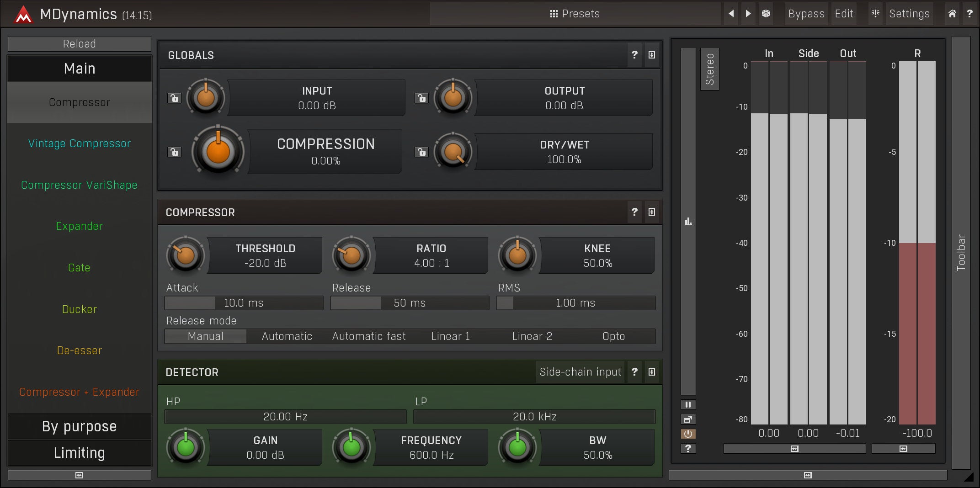The height and width of the screenshot is (488, 980).
Task: Go to previous preset with left arrow
Action: point(731,14)
